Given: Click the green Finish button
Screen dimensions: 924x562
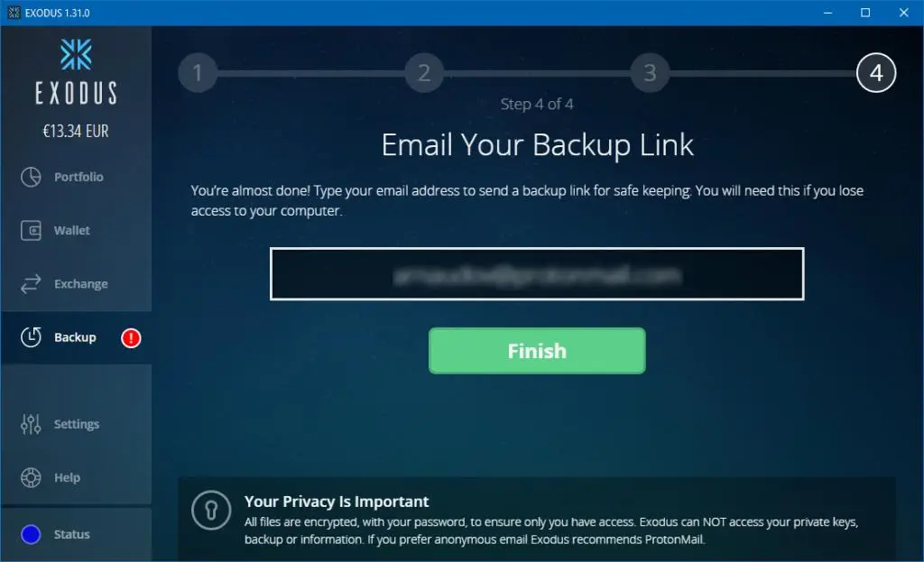Looking at the screenshot, I should pyautogui.click(x=537, y=351).
